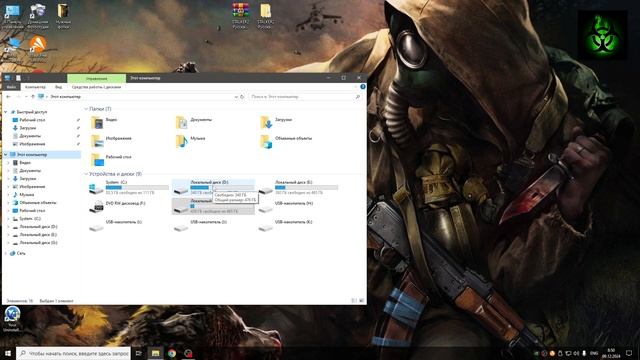Viewport: 640px width, 360px height.
Task: Click the green Управление contextual tab
Action: (96, 78)
